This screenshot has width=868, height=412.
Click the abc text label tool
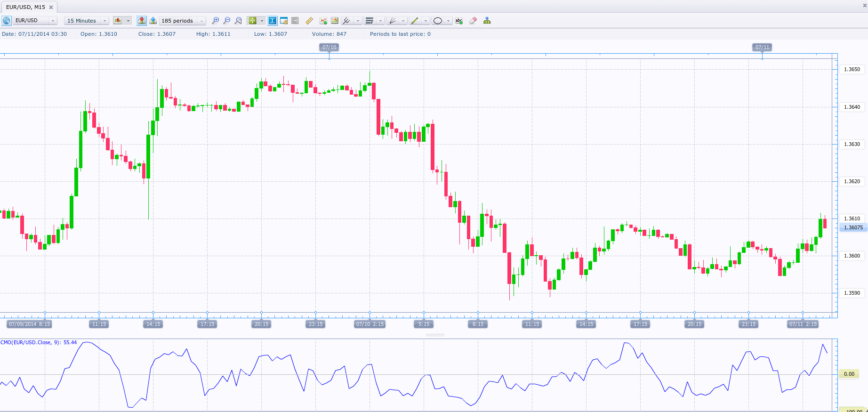click(x=459, y=21)
